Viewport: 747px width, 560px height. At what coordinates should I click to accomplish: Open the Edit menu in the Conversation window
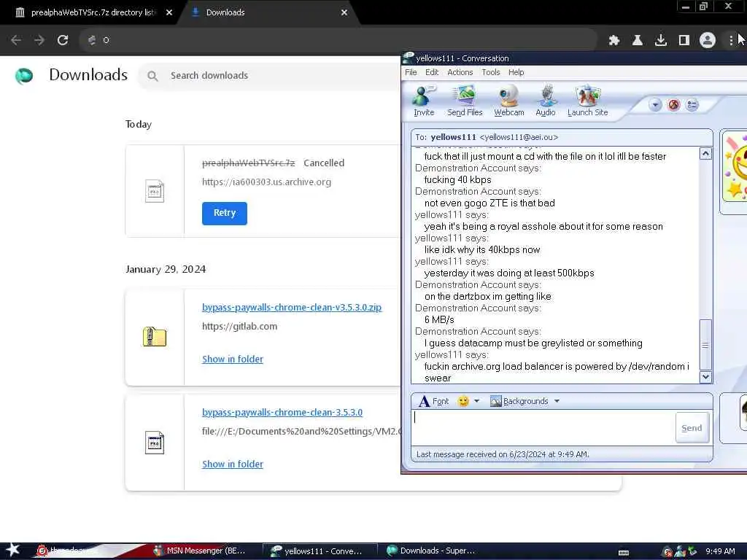(432, 72)
